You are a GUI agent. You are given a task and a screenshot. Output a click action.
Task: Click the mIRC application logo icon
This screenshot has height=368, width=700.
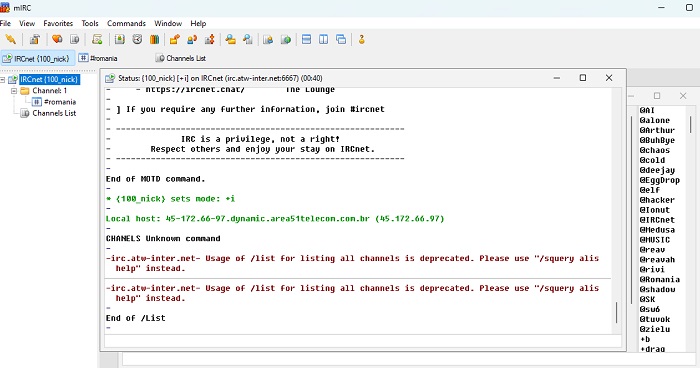point(5,8)
